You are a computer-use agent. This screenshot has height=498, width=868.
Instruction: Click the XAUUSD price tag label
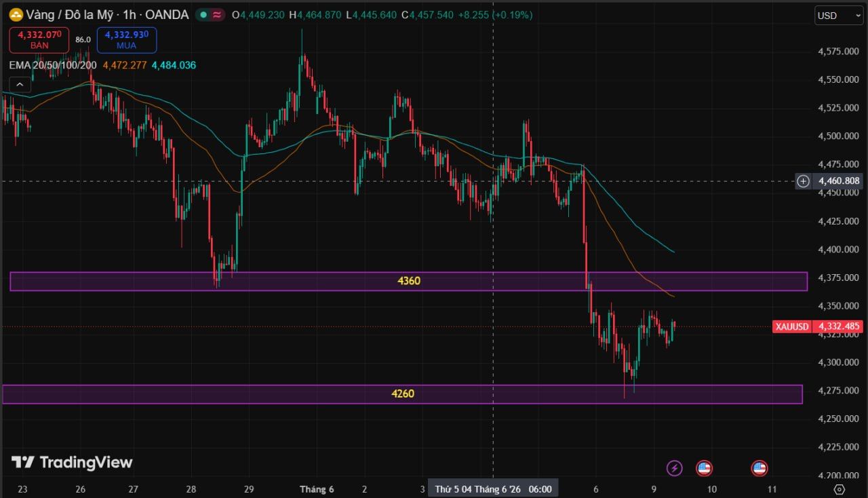[792, 327]
